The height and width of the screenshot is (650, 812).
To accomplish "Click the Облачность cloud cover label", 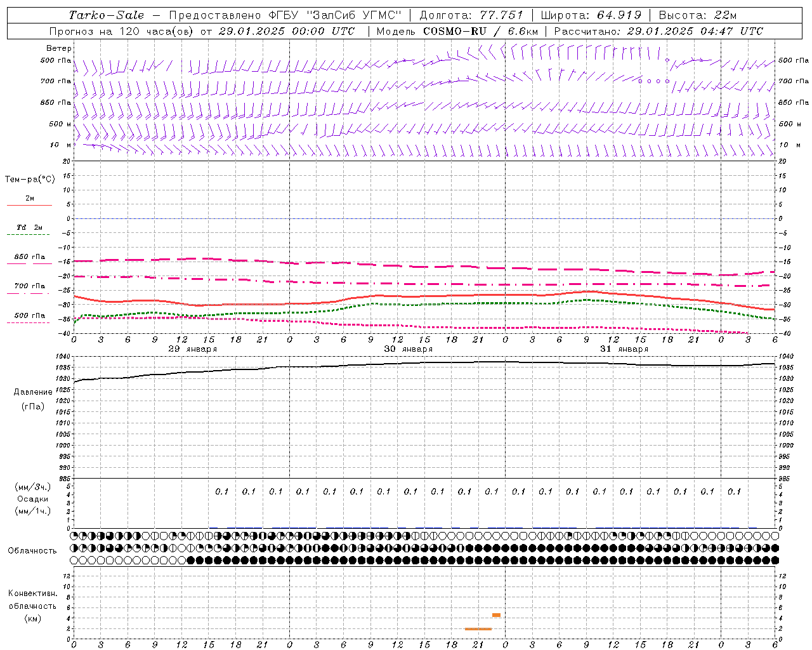I will tap(32, 551).
